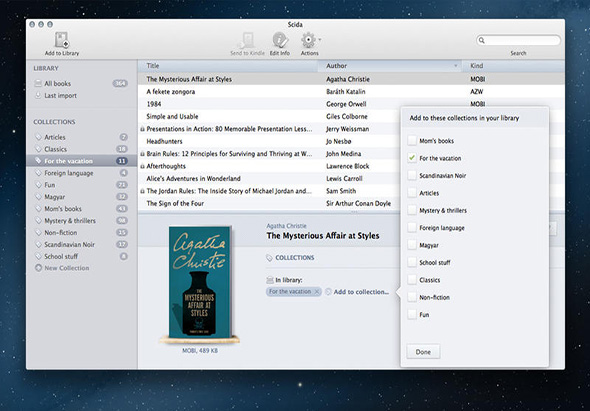This screenshot has width=590, height=411.
Task: Click the Done button
Action: point(423,352)
